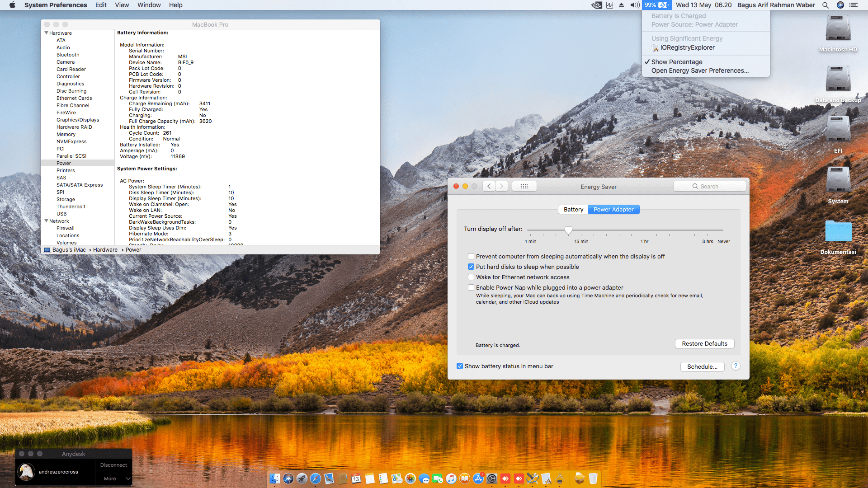Screen dimensions: 868x488
Task: Click the Energy Saver show-all grid icon
Action: 524,186
